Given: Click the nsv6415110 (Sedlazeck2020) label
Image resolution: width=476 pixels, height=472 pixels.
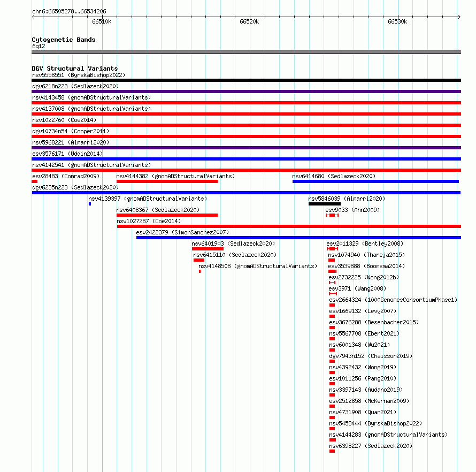Looking at the screenshot, I should (x=235, y=255).
